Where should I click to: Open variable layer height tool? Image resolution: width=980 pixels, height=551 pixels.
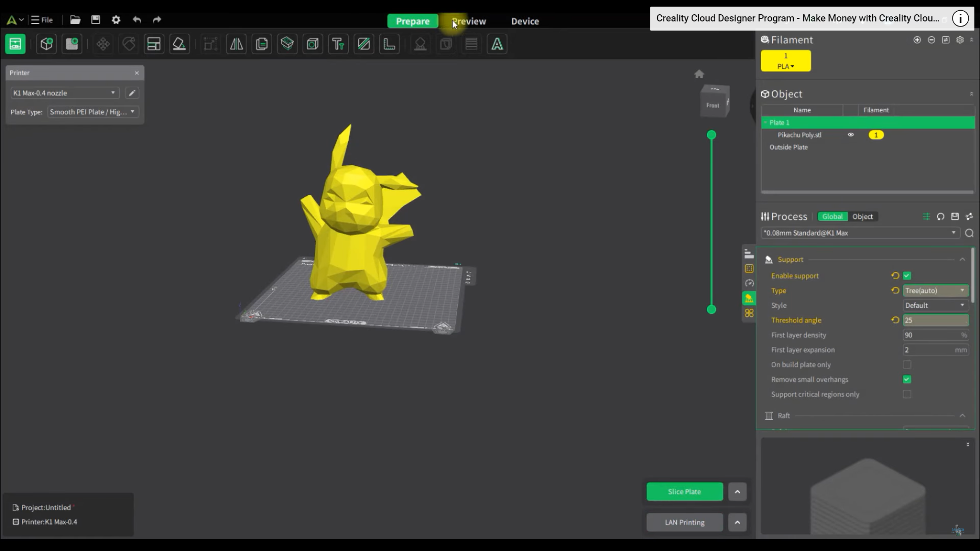pos(471,44)
